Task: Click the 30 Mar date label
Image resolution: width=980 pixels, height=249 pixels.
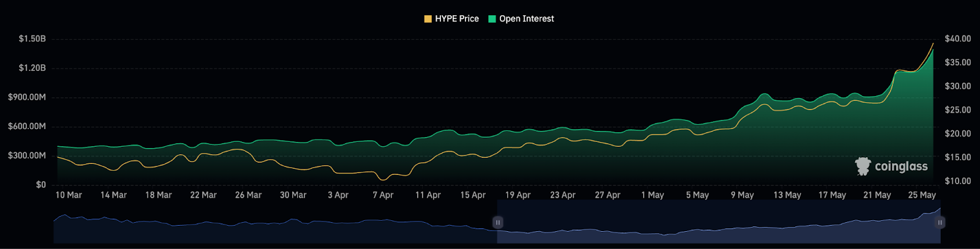Action: click(293, 195)
